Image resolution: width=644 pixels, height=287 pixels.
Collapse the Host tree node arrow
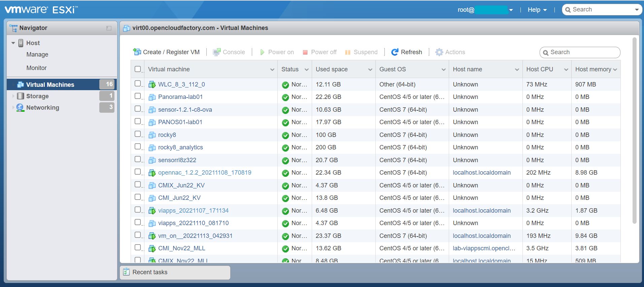coord(13,43)
